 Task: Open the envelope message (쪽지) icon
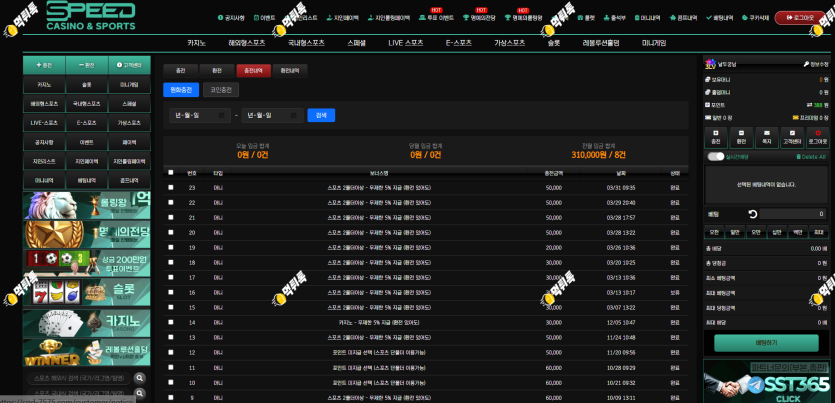coord(766,133)
